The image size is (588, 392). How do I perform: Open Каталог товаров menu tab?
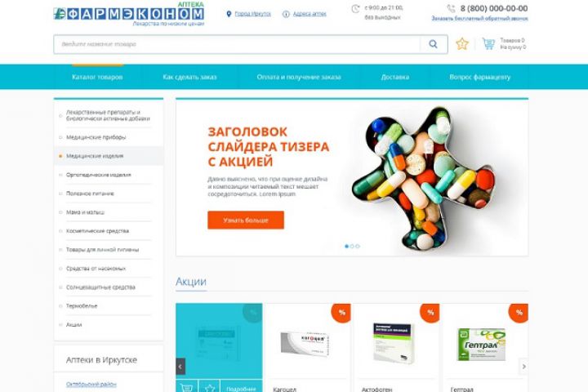pyautogui.click(x=97, y=78)
